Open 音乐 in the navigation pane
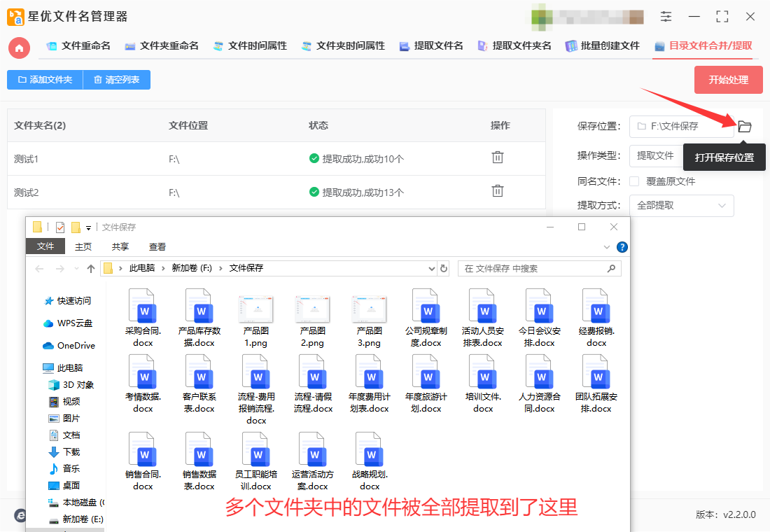770x532 pixels. pyautogui.click(x=64, y=468)
